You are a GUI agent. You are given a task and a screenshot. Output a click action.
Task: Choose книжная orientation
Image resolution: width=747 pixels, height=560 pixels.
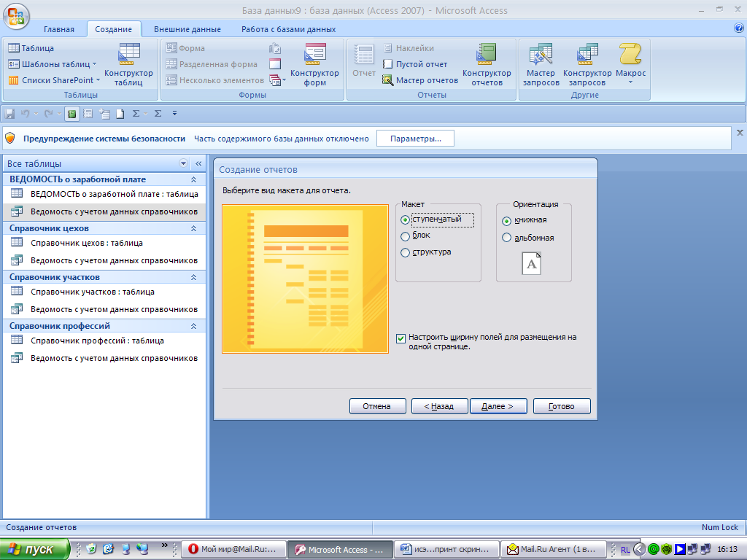pos(506,220)
